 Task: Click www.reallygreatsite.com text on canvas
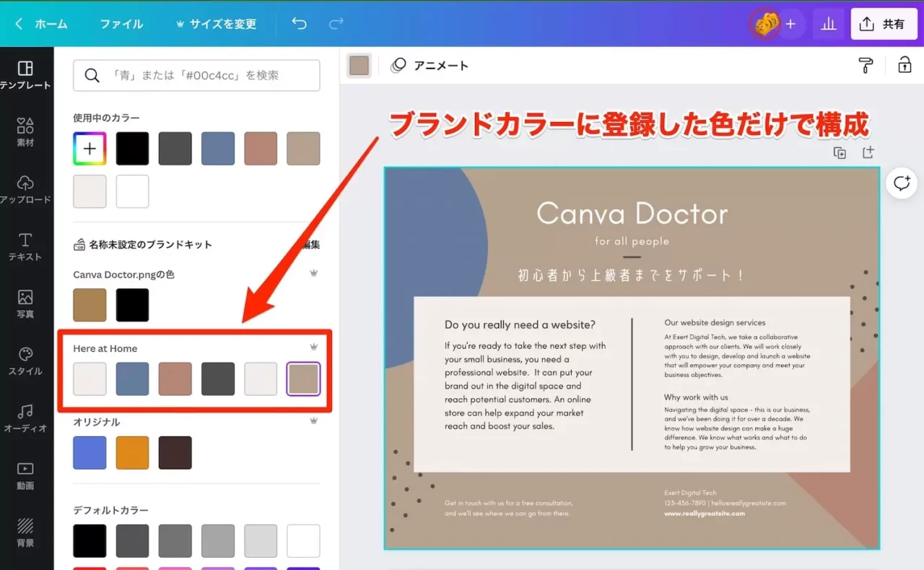(x=705, y=514)
